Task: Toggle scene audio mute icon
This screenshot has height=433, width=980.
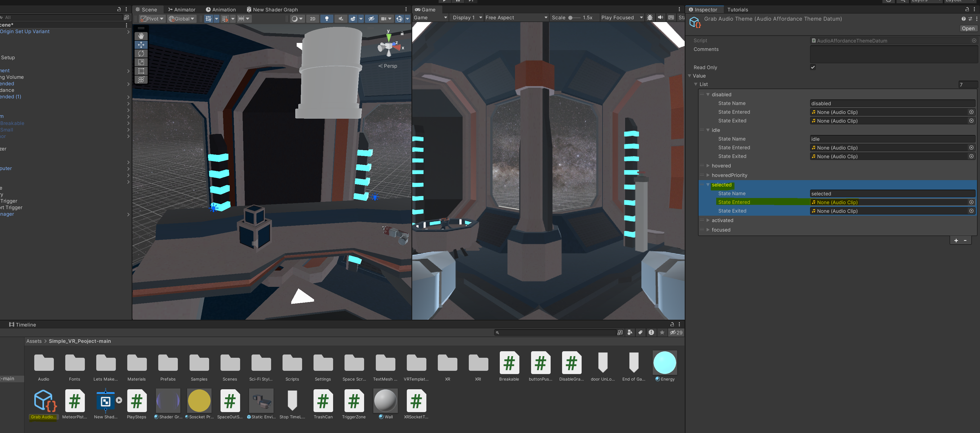Action: (x=340, y=19)
